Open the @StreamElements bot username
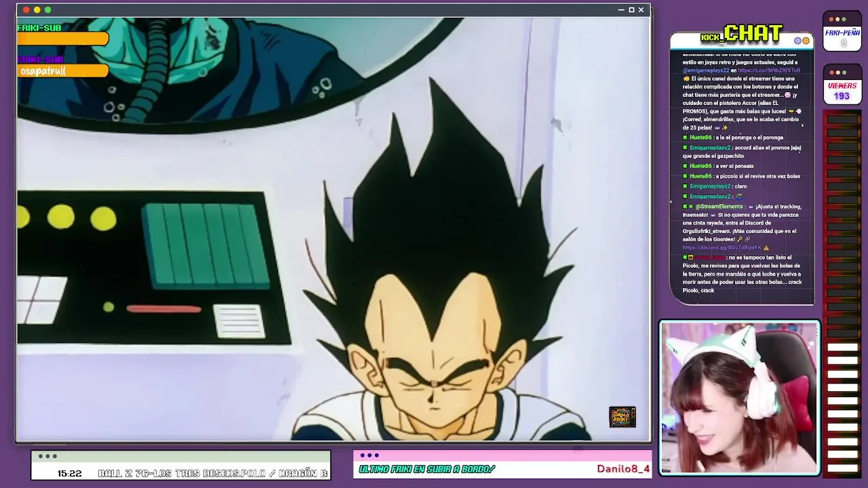868x488 pixels. [x=719, y=207]
